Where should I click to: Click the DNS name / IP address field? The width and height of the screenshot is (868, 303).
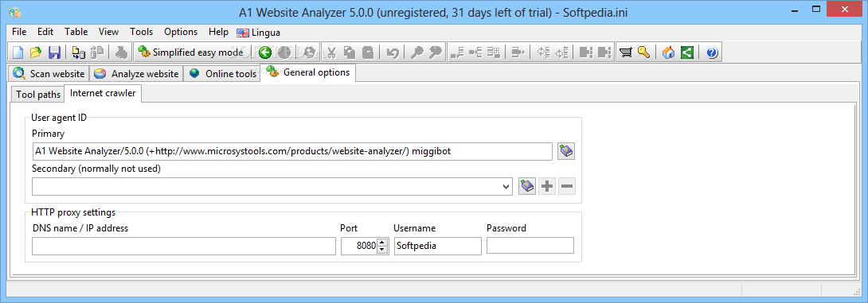click(x=184, y=246)
